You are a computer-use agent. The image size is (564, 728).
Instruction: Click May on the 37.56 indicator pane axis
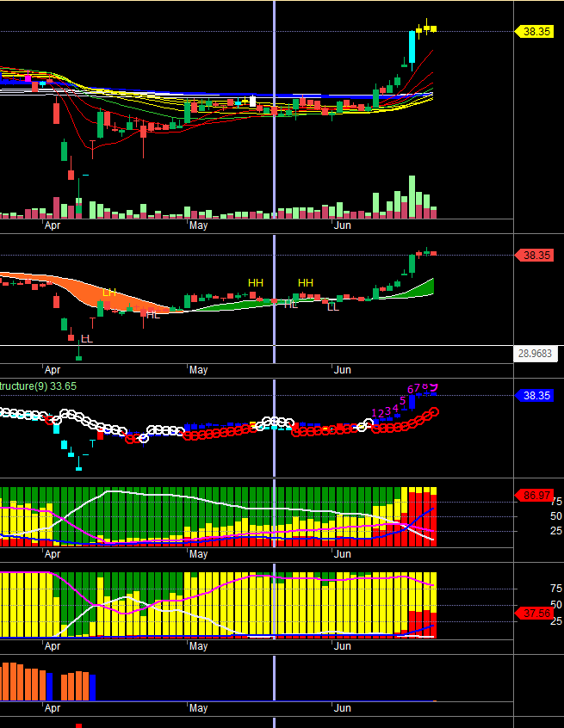coord(198,646)
